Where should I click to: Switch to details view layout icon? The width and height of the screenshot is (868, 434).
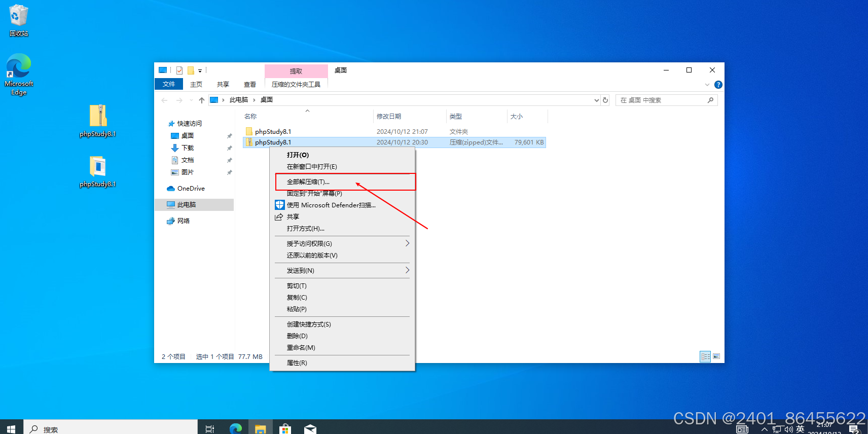(x=705, y=357)
